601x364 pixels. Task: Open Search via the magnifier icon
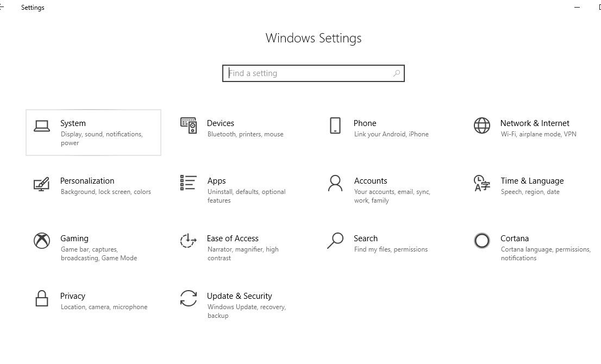tap(335, 240)
